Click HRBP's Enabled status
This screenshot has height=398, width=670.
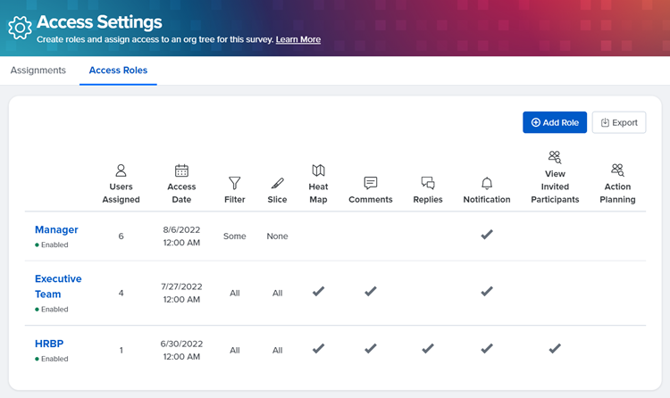pyautogui.click(x=51, y=359)
